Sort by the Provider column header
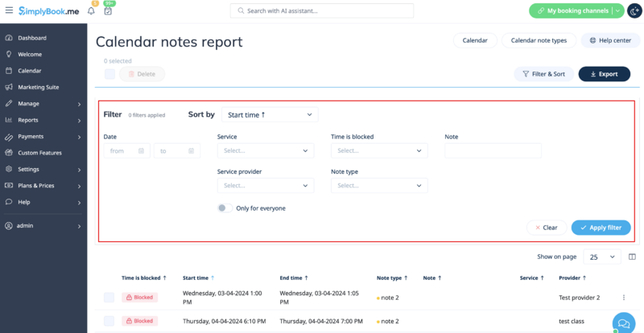Screen dimensions: 644x333 (x=572, y=278)
